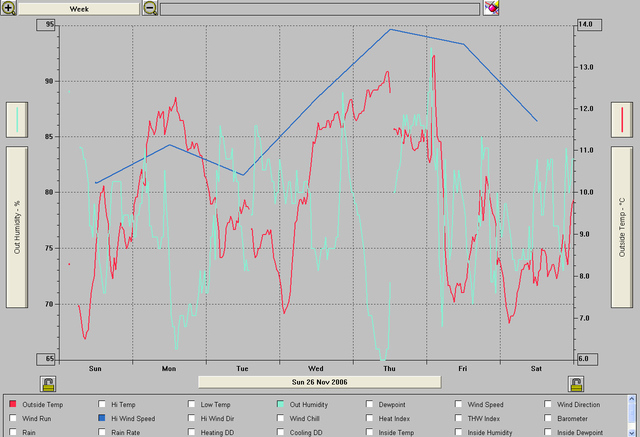This screenshot has height=437, width=640.
Task: Toggle the Outside Temp checkbox
Action: tap(13, 404)
